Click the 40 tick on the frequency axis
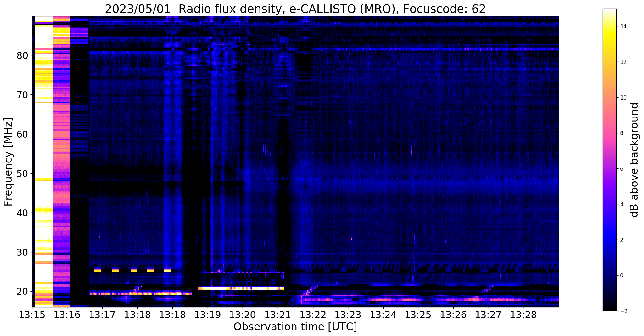Image resolution: width=644 pixels, height=336 pixels. point(22,213)
